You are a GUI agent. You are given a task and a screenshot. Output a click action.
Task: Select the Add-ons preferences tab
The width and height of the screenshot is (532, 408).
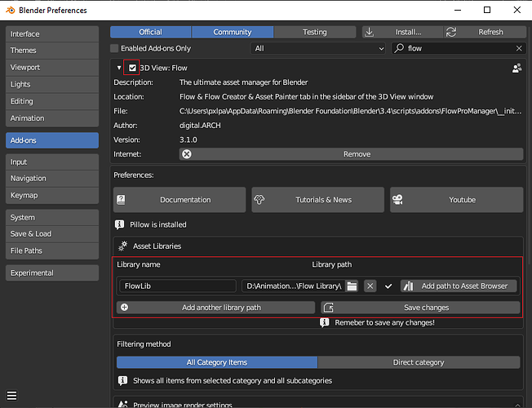click(52, 140)
